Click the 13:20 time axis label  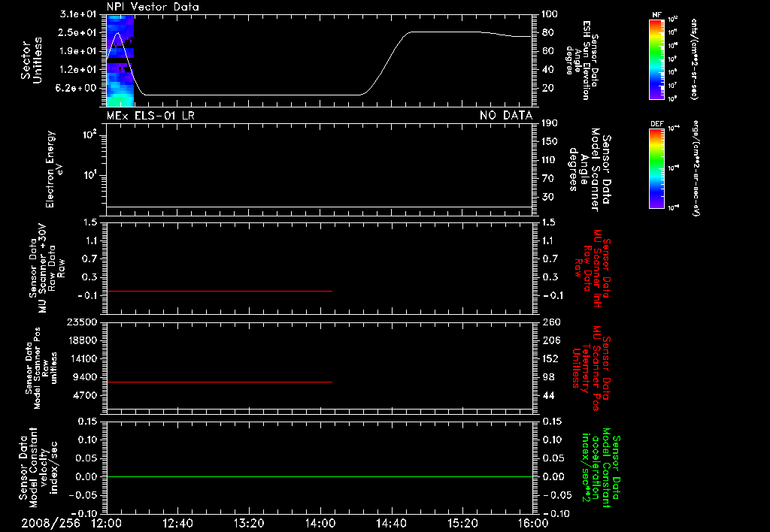point(249,523)
